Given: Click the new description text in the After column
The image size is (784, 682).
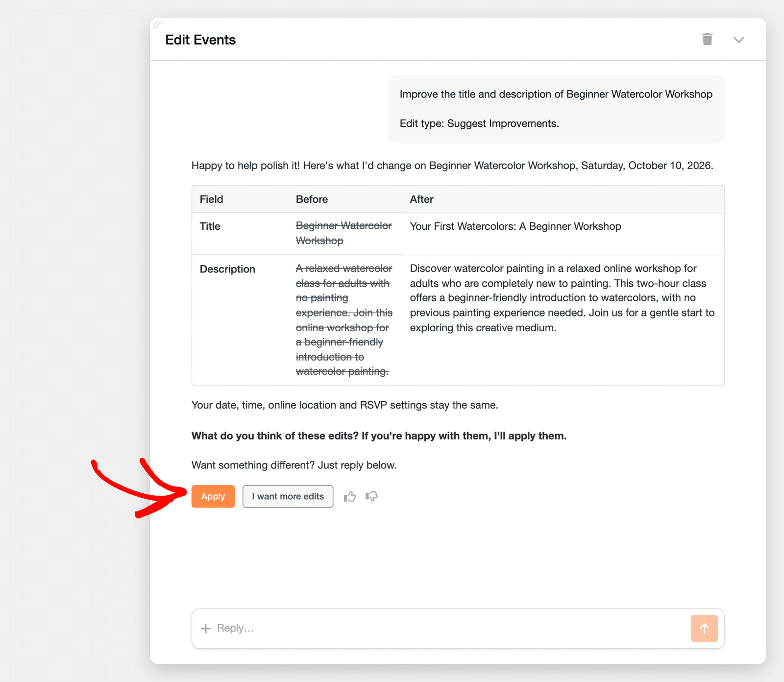Looking at the screenshot, I should click(x=562, y=298).
